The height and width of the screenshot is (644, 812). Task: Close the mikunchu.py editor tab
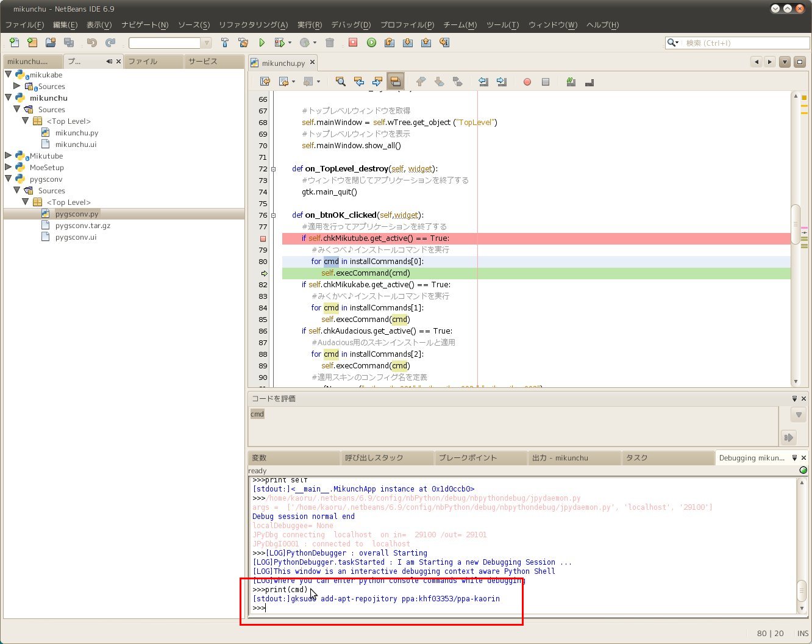click(312, 62)
